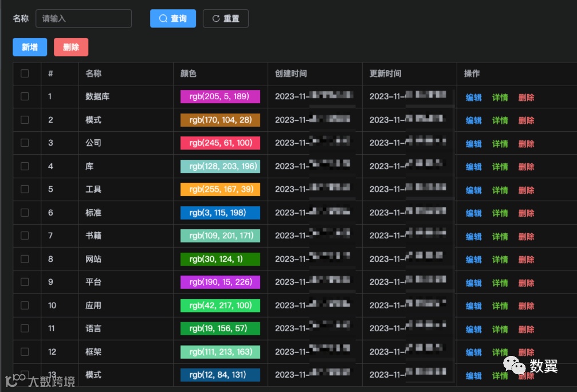Click color swatch rgb(30, 124, 1)
577x392 pixels.
click(220, 259)
